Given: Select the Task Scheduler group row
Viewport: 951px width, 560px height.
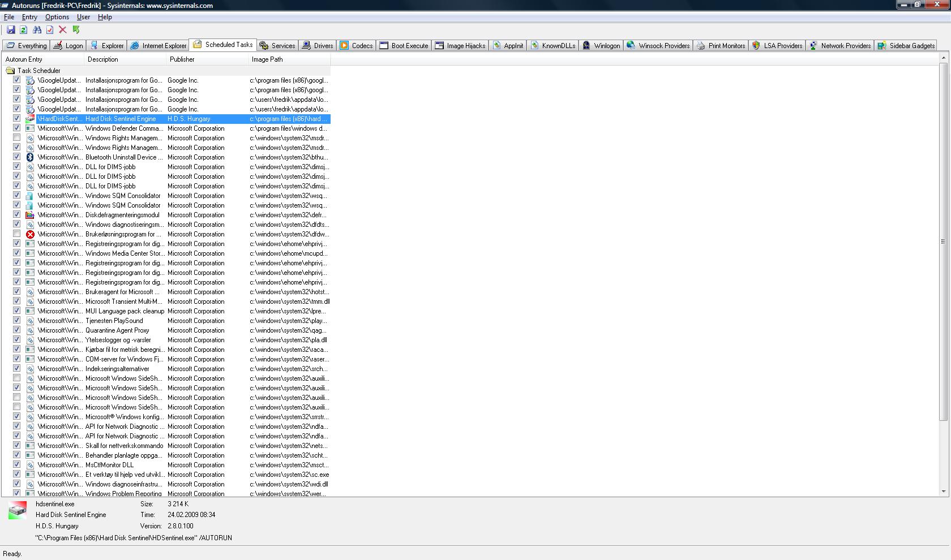Looking at the screenshot, I should click(x=166, y=71).
